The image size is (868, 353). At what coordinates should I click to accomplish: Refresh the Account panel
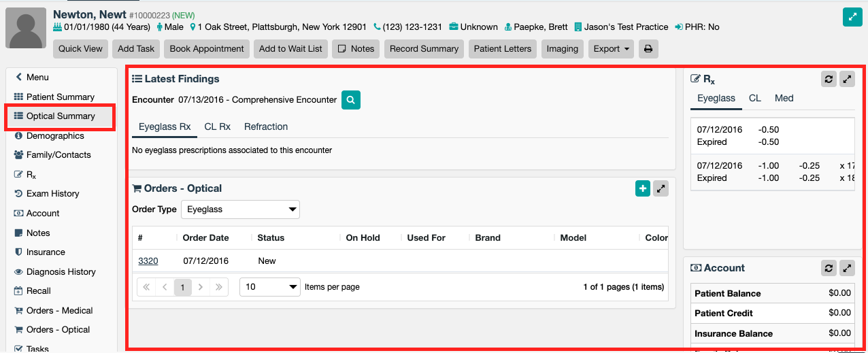tap(829, 268)
